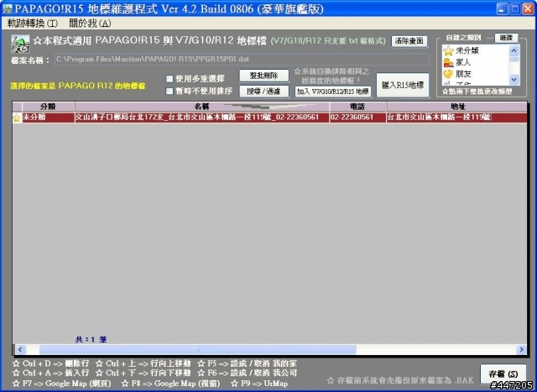Click 未分類 cell in the table row

[x=49, y=118]
